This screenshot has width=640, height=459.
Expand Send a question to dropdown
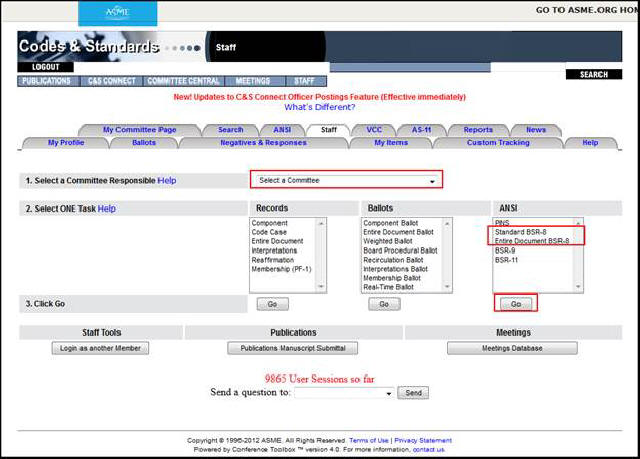click(x=344, y=393)
